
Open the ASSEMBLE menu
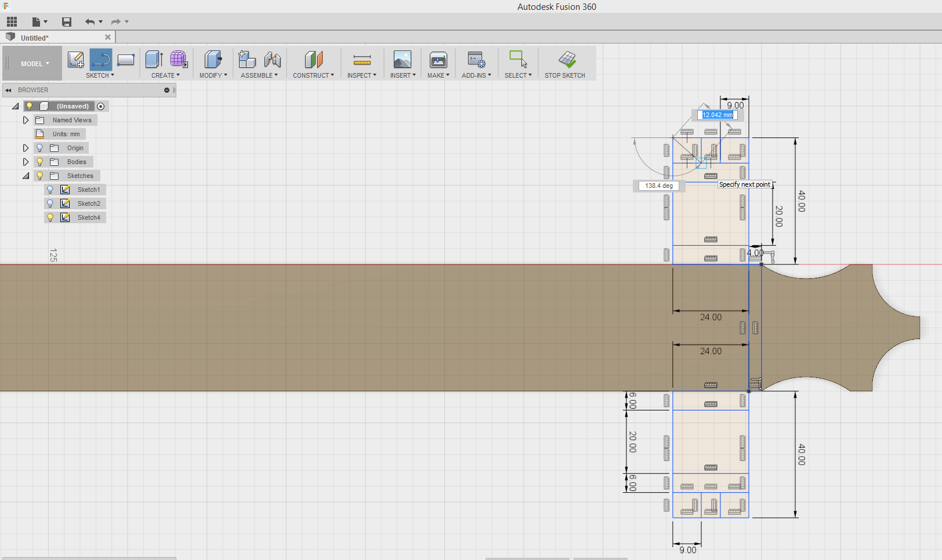259,75
